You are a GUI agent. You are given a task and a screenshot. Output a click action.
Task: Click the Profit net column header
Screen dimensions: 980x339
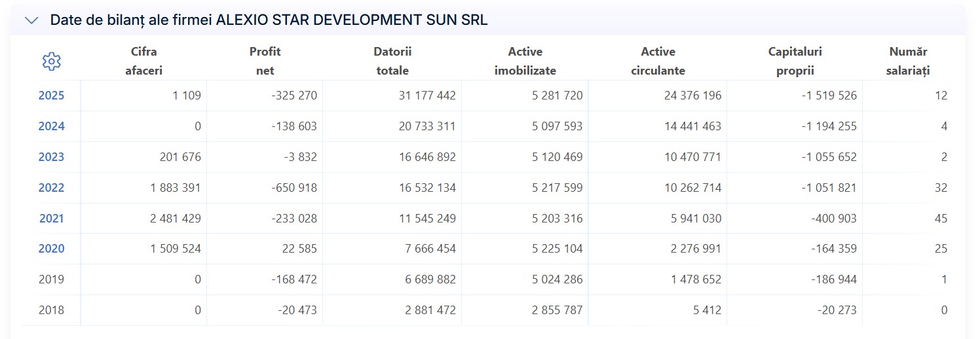pyautogui.click(x=265, y=61)
